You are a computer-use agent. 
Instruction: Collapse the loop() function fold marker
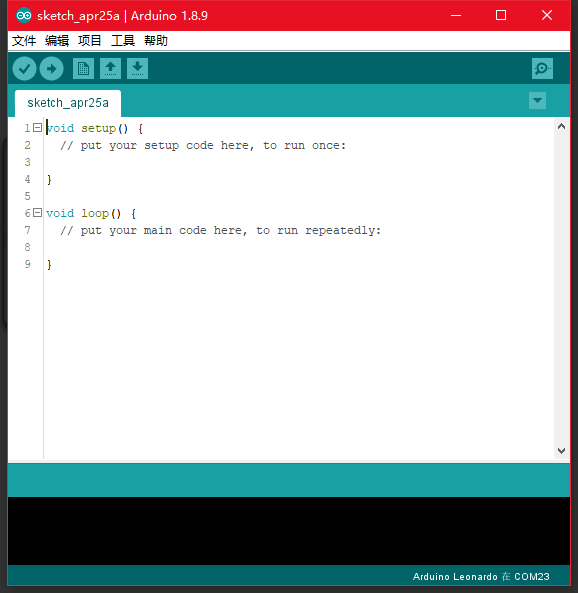click(x=37, y=213)
